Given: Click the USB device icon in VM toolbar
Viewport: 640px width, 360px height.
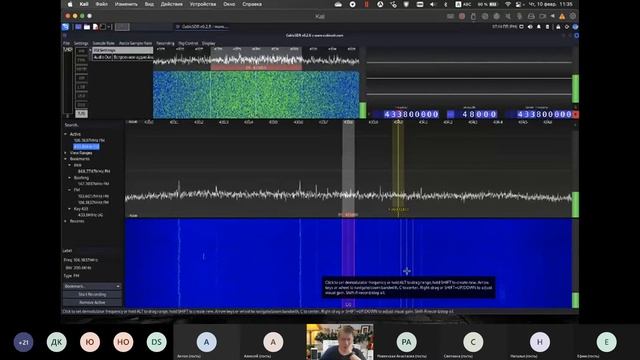Looking at the screenshot, I should pos(473,16).
